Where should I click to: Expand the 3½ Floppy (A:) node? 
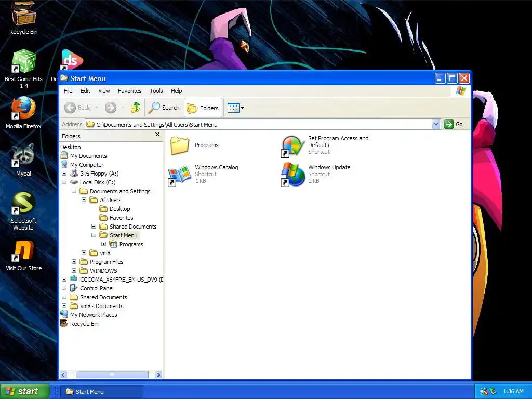[64, 174]
